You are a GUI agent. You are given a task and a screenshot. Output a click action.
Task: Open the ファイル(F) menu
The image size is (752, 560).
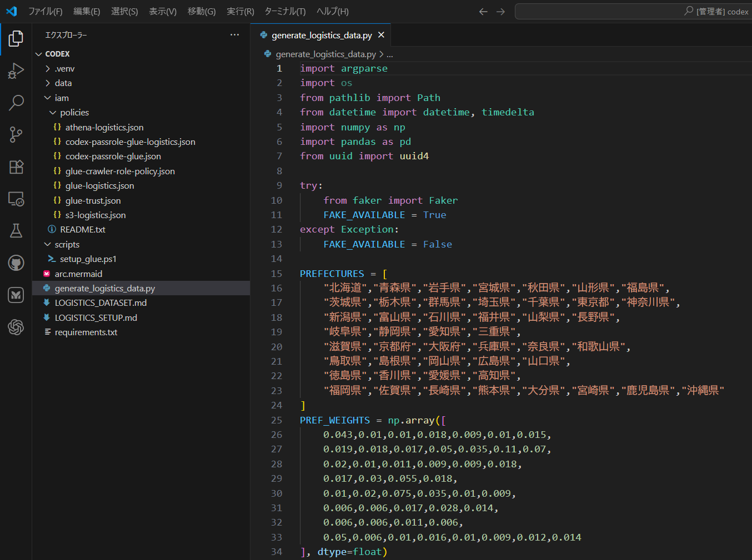pos(45,12)
